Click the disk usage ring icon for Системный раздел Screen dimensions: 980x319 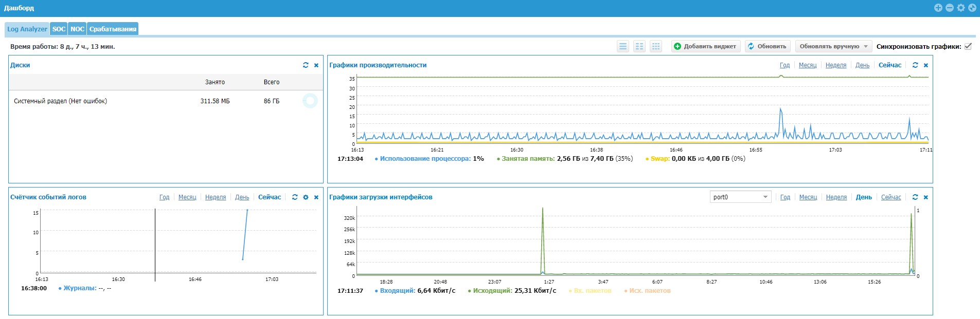coord(310,101)
